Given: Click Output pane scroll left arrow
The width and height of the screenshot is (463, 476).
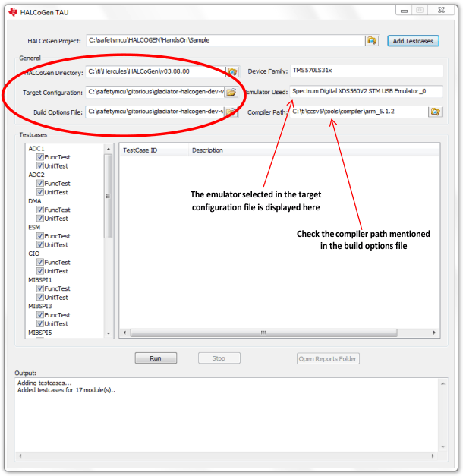Looking at the screenshot, I should click(x=20, y=456).
